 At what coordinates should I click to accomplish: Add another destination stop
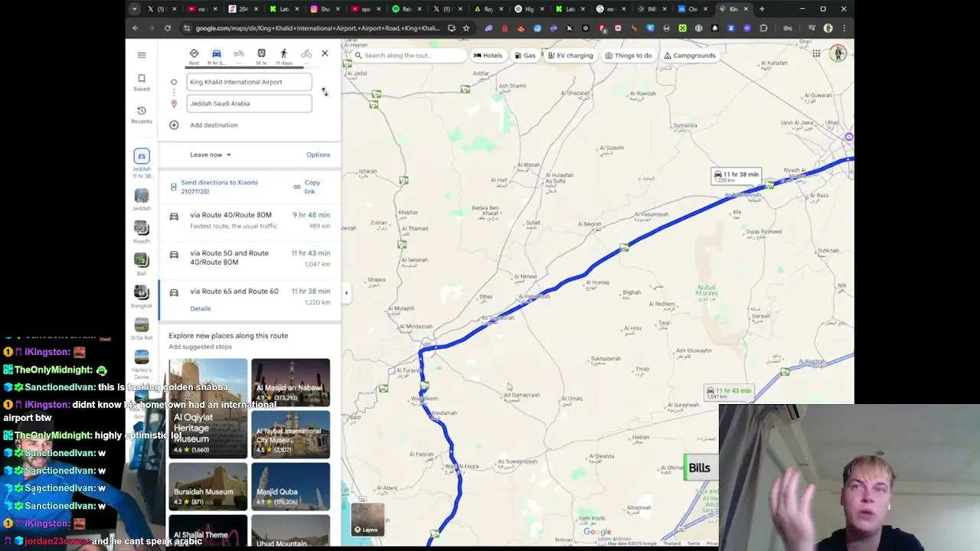[205, 125]
